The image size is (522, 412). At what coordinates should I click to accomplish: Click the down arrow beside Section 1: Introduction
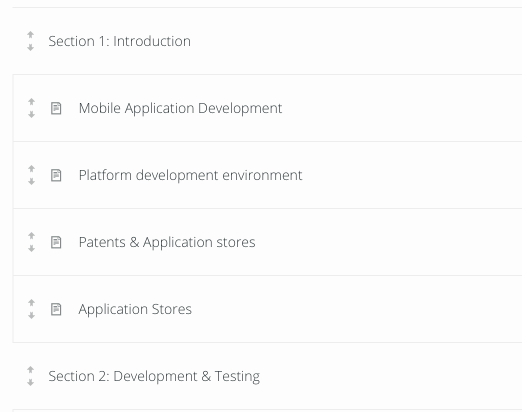(x=30, y=48)
